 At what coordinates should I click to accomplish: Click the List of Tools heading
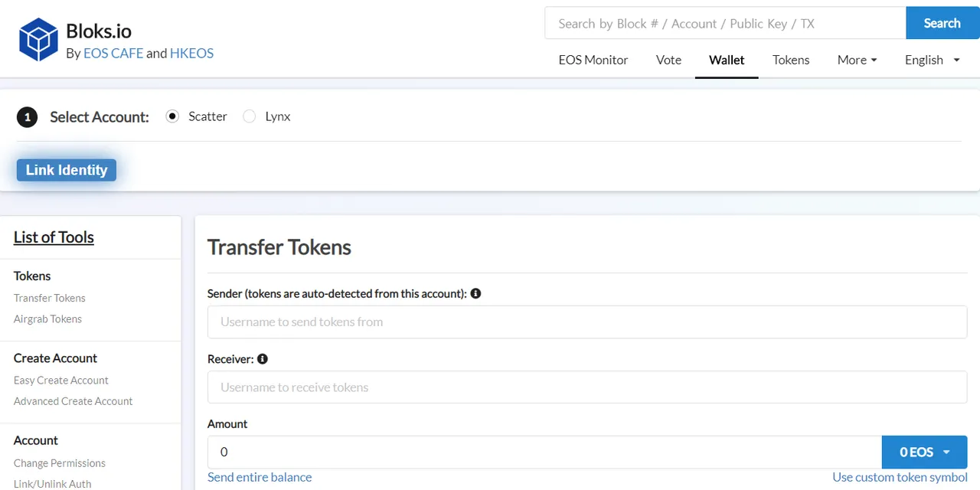pyautogui.click(x=54, y=237)
